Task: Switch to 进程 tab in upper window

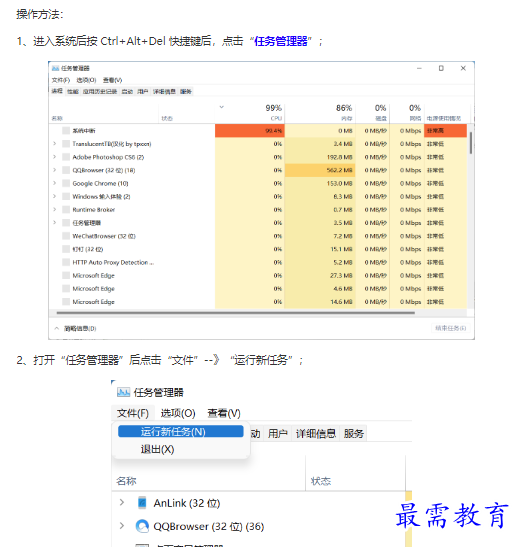Action: point(57,91)
